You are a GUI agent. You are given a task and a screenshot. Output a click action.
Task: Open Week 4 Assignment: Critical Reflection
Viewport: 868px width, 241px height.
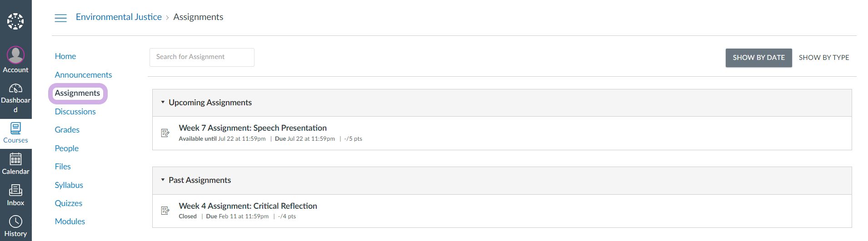[x=248, y=206]
